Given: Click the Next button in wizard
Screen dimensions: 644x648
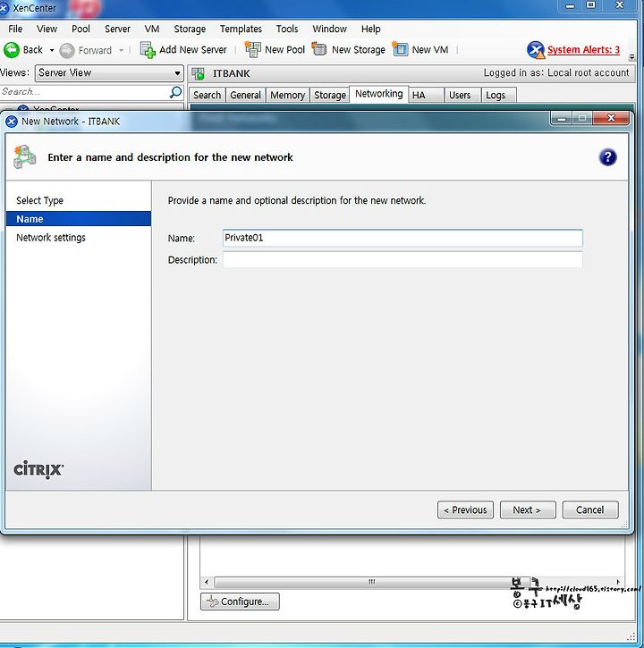Looking at the screenshot, I should tap(528, 510).
